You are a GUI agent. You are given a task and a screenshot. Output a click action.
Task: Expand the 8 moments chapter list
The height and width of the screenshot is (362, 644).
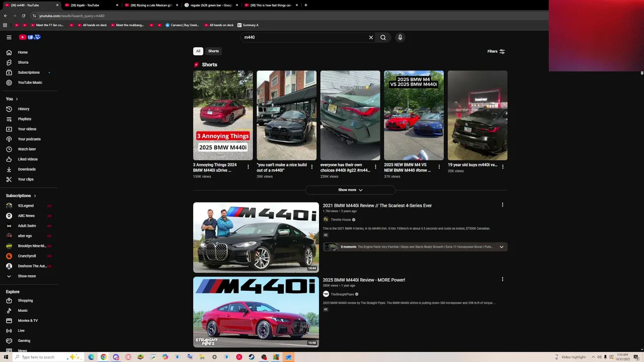click(501, 247)
